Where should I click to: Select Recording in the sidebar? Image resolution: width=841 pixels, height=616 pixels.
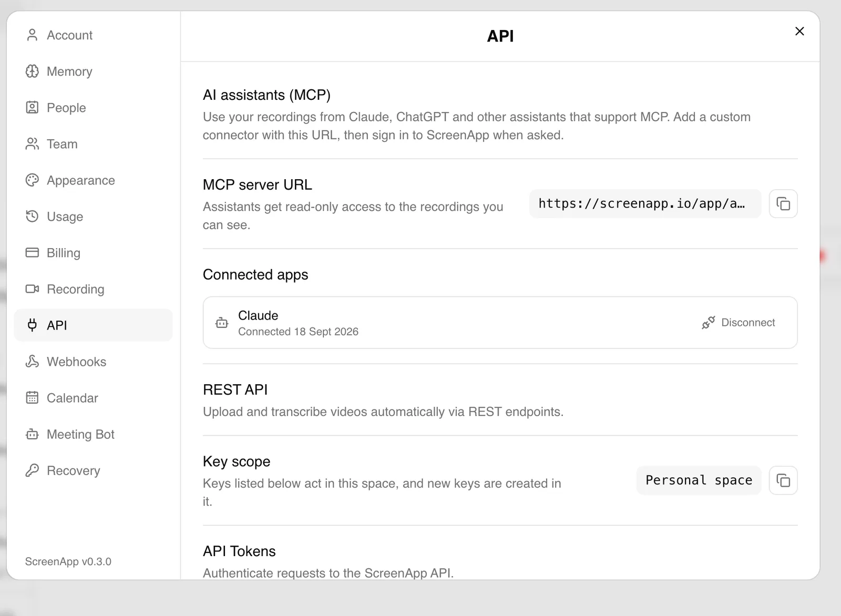click(93, 289)
